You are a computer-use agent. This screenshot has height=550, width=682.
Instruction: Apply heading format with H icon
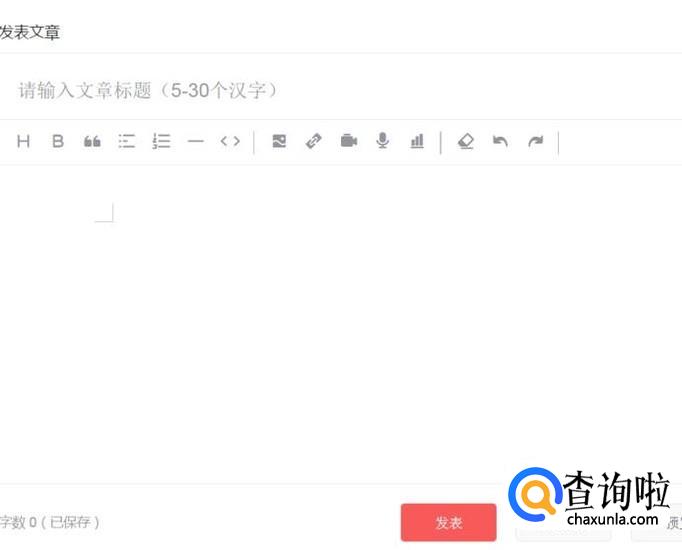23,141
